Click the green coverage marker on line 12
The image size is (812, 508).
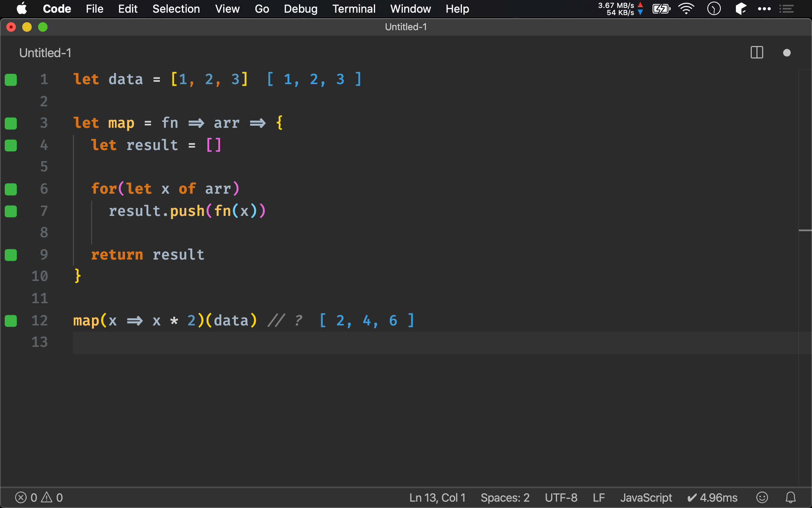point(11,321)
